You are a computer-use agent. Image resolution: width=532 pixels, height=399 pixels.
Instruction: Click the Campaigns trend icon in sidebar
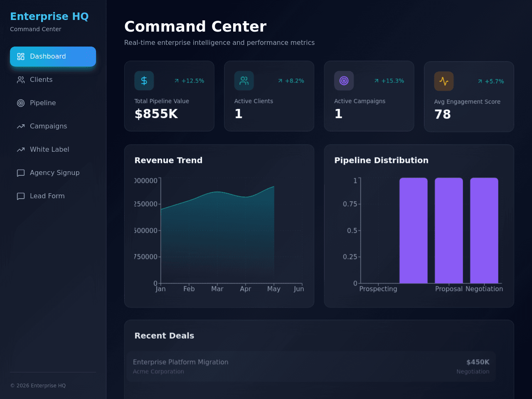[21, 126]
